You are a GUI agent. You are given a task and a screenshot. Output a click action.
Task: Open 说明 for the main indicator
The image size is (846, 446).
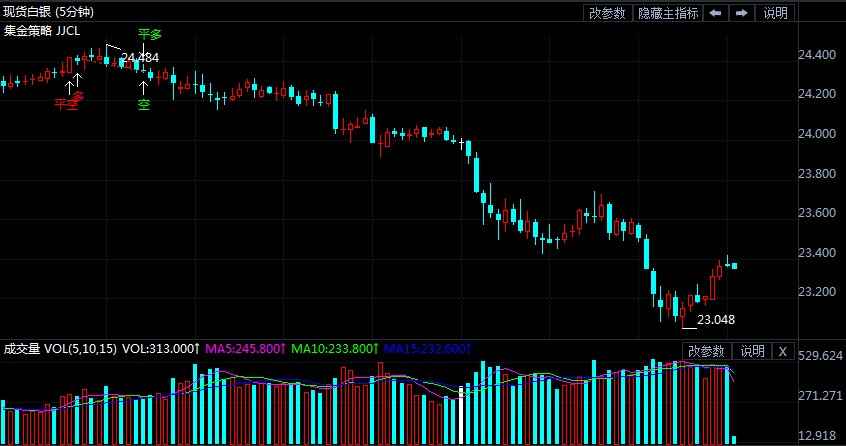pyautogui.click(x=775, y=13)
